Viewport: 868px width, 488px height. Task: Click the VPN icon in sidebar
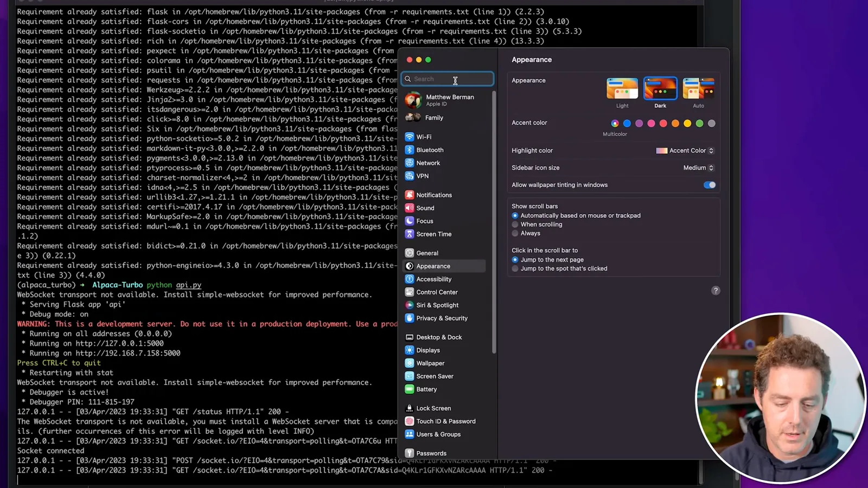[410, 176]
